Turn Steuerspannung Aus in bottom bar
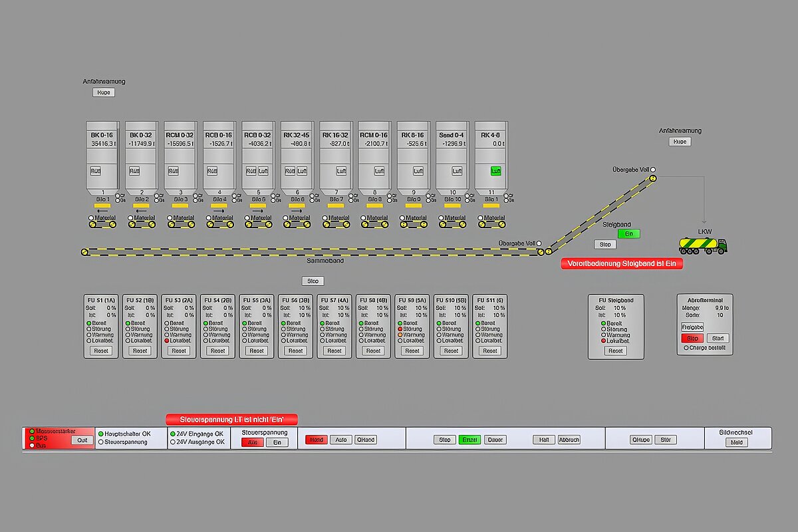Screen dimensions: 798x532 [251, 442]
